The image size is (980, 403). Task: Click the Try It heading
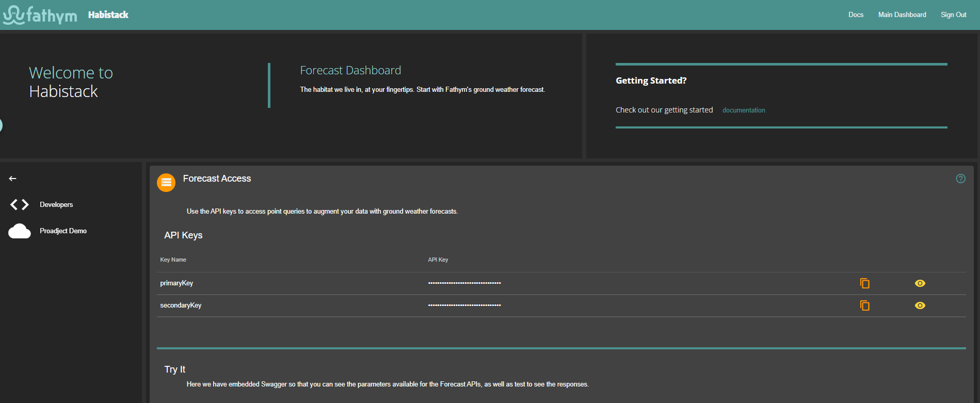click(175, 369)
